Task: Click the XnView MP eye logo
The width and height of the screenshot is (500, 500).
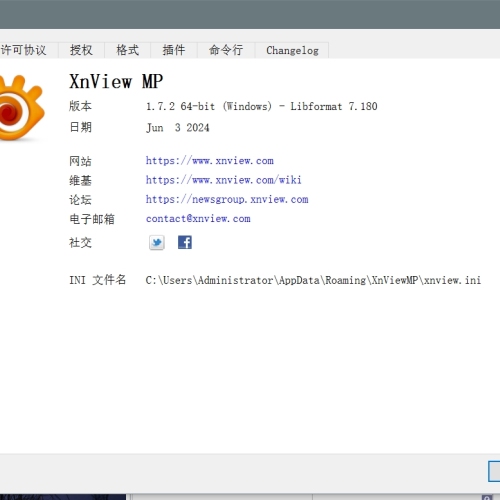Action: pyautogui.click(x=21, y=108)
